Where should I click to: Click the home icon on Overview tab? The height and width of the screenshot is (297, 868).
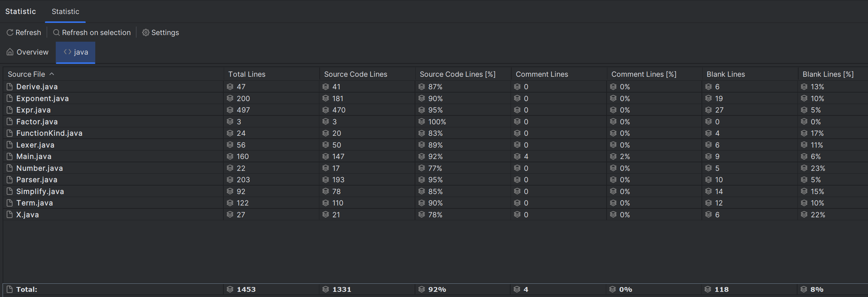10,52
